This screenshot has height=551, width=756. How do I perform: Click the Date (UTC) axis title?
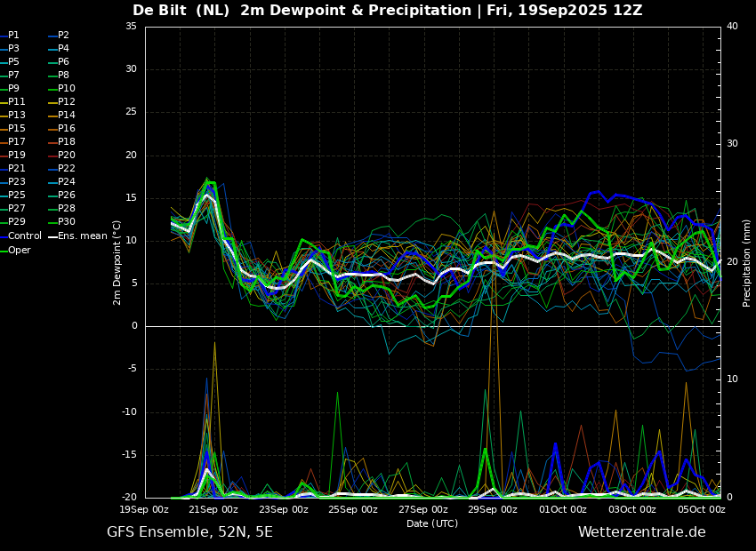click(x=432, y=523)
